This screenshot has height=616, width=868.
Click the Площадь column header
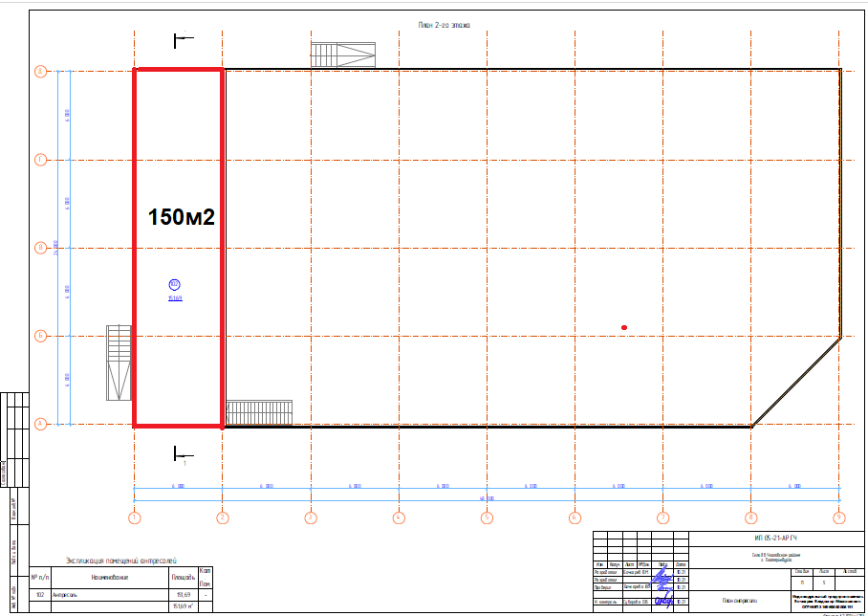click(183, 578)
